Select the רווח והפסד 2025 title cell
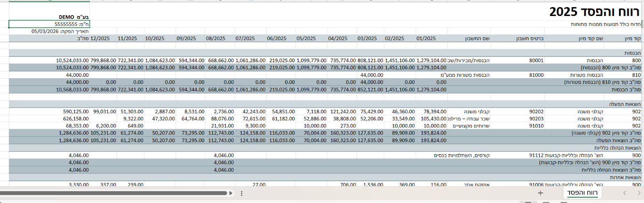The height and width of the screenshot is (203, 644). pyautogui.click(x=594, y=12)
